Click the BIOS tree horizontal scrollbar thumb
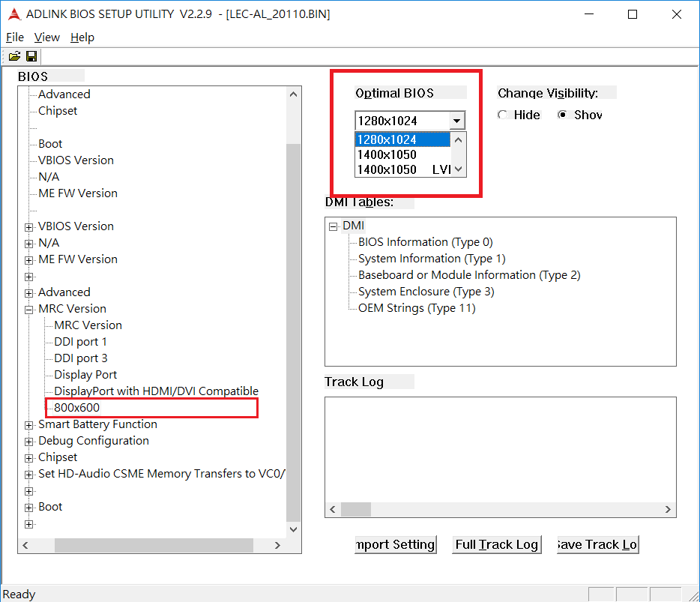 154,545
